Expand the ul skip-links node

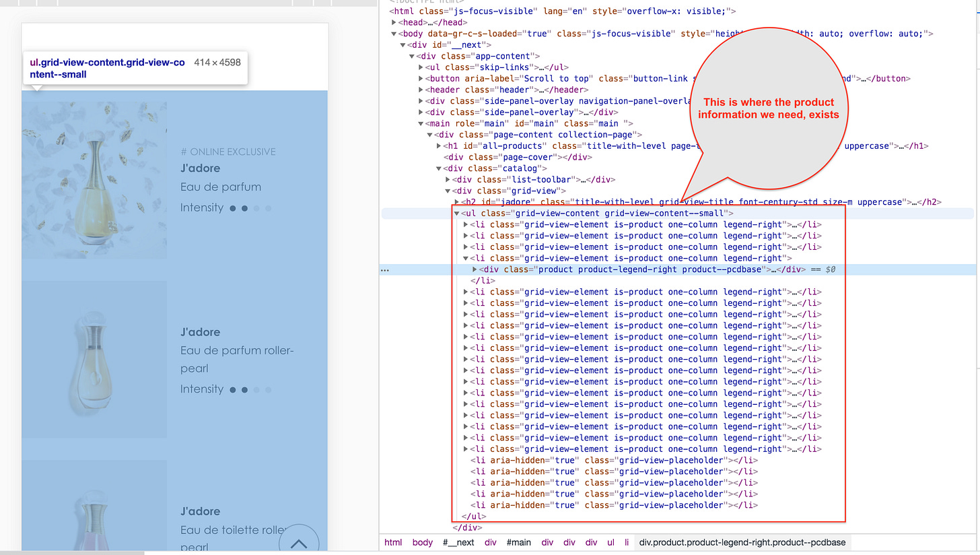421,67
